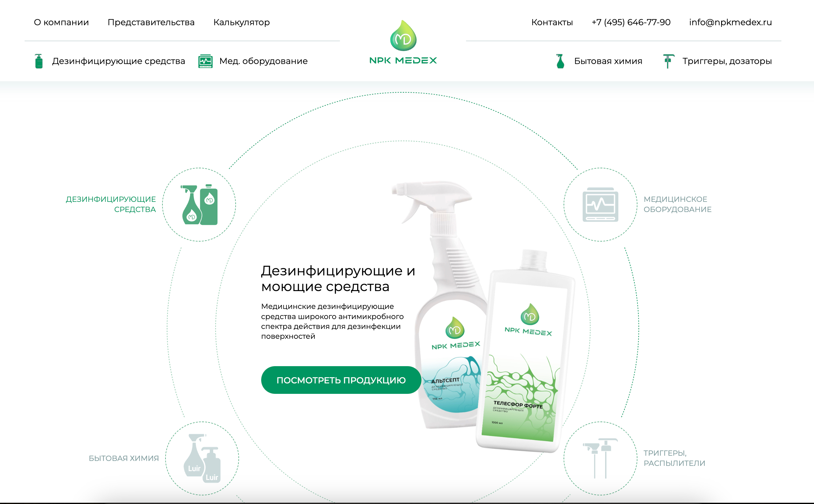Click the paragraph starting Медицинские дезинфицирующие
814x504 pixels.
pyautogui.click(x=332, y=321)
